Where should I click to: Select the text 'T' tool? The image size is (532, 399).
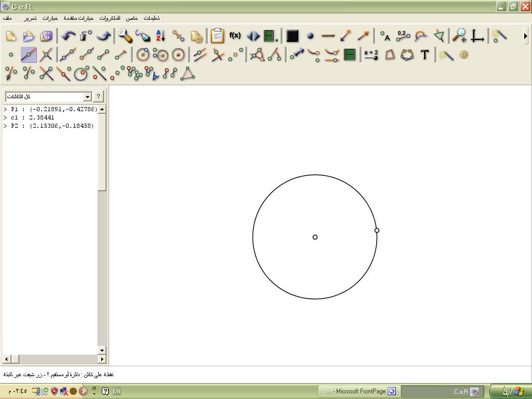(x=424, y=55)
